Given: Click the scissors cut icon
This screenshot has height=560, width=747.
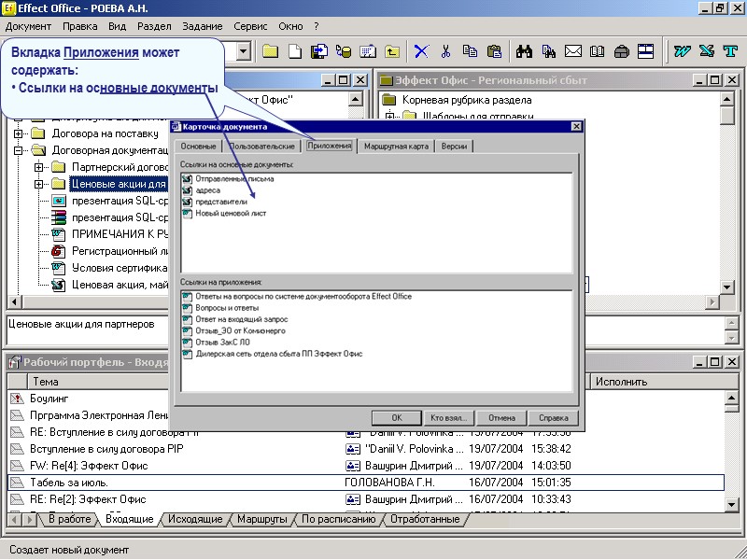Looking at the screenshot, I should click(446, 51).
